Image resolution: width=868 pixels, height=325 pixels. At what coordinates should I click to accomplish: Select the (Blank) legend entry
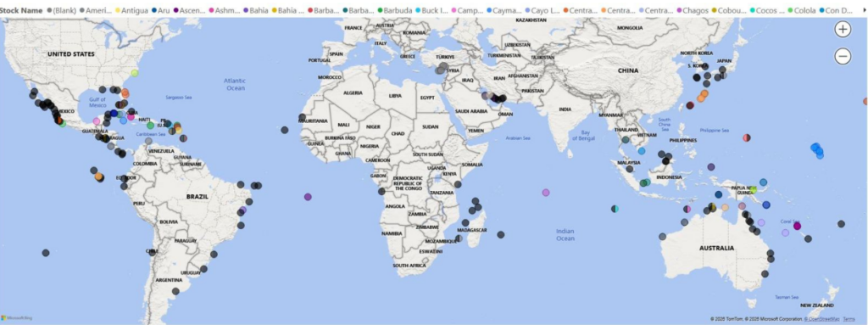61,10
